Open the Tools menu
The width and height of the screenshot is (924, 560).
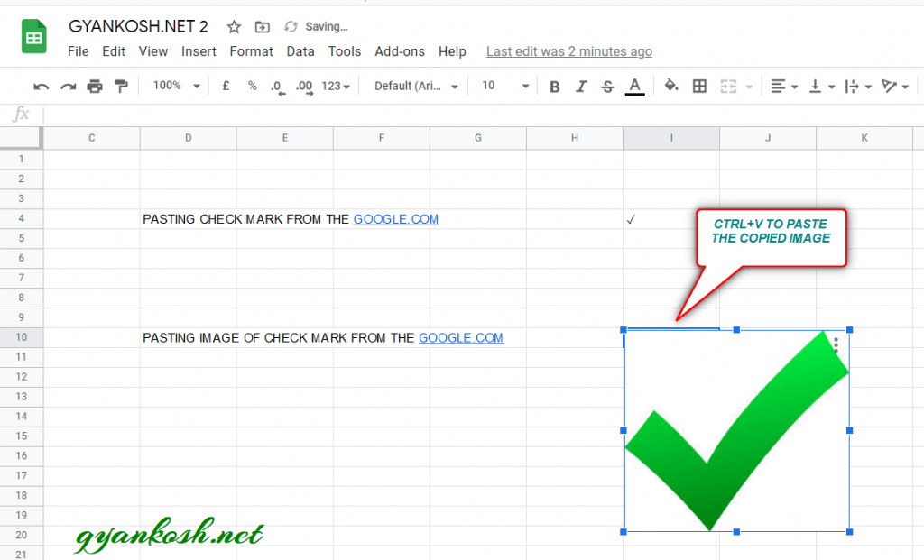(x=344, y=51)
